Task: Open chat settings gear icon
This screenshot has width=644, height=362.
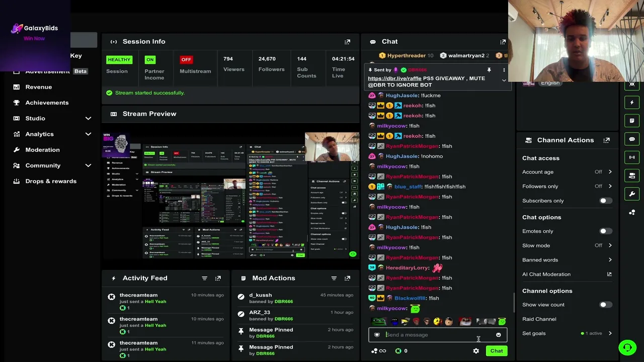Action: [x=476, y=351]
